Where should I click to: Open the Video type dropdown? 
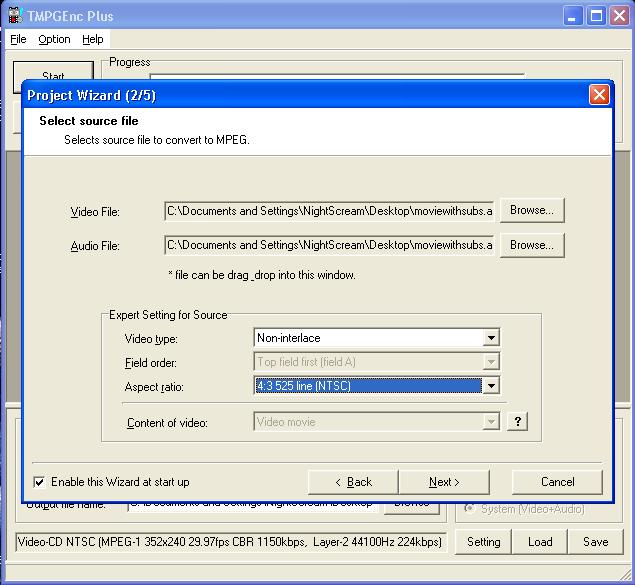pyautogui.click(x=491, y=338)
